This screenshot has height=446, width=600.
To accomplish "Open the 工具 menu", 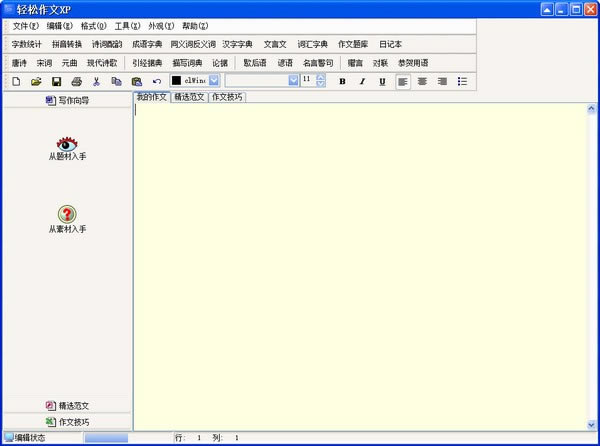I will click(127, 25).
